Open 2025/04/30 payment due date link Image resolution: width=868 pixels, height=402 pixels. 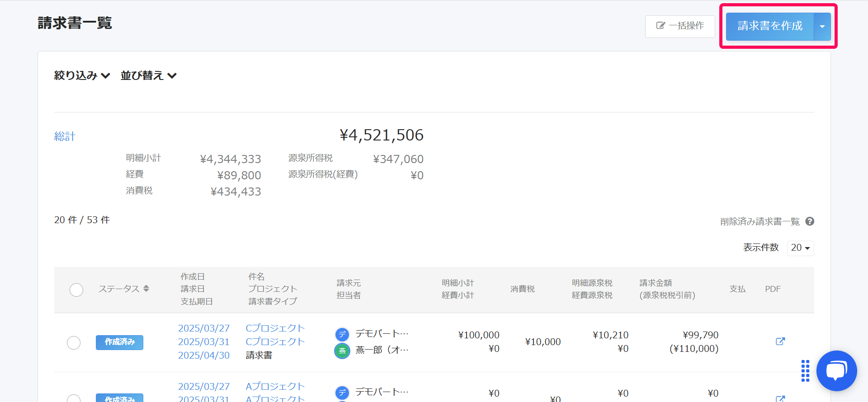[x=204, y=355]
